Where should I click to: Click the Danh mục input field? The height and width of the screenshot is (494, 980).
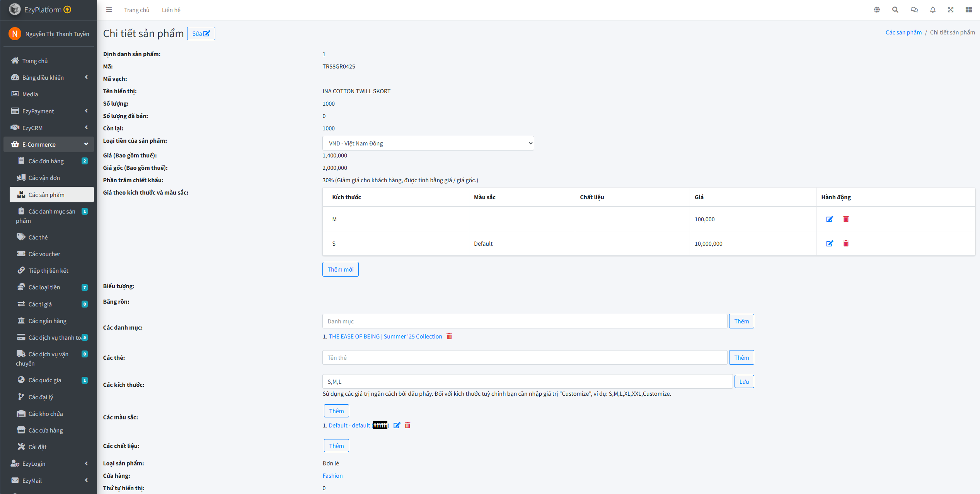525,321
